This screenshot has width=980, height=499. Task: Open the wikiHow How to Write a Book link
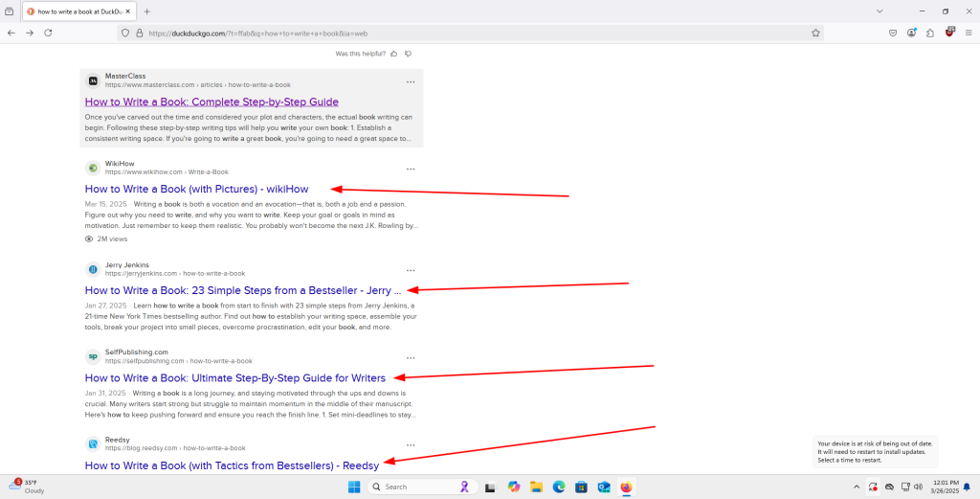click(x=197, y=189)
